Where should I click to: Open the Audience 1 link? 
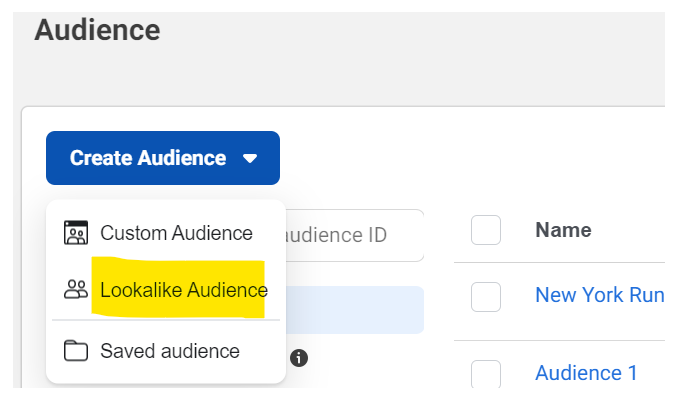click(586, 373)
